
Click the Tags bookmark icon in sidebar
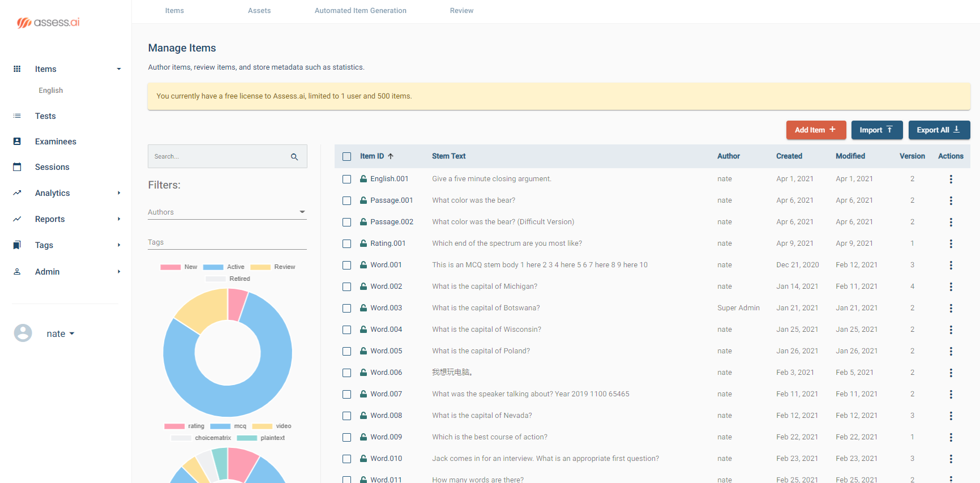(x=17, y=245)
